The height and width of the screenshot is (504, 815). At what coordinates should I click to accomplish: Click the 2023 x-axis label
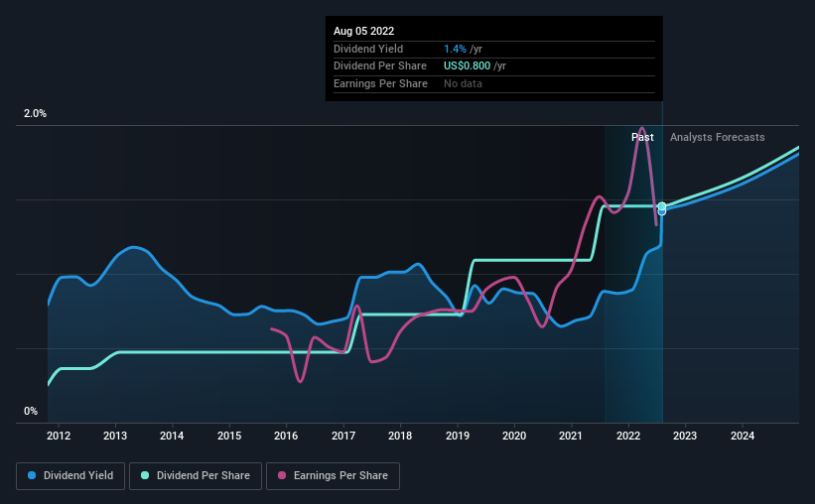pos(685,436)
